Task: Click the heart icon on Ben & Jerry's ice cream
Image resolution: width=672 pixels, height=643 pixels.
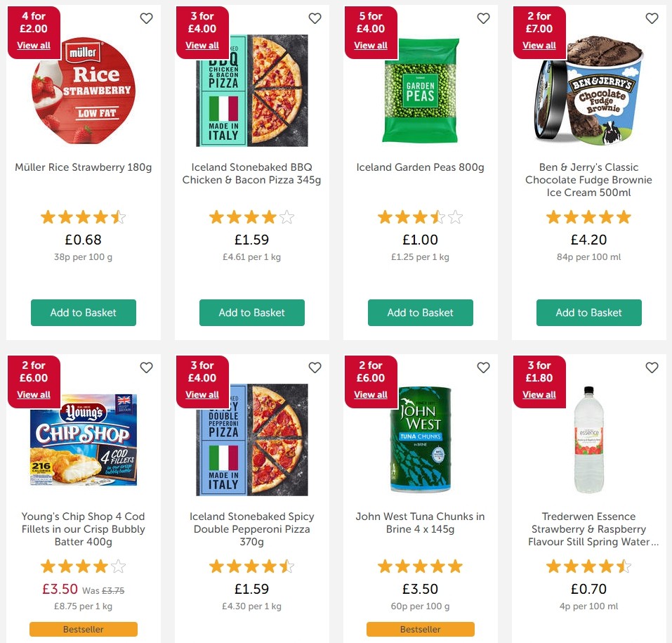Action: click(652, 18)
